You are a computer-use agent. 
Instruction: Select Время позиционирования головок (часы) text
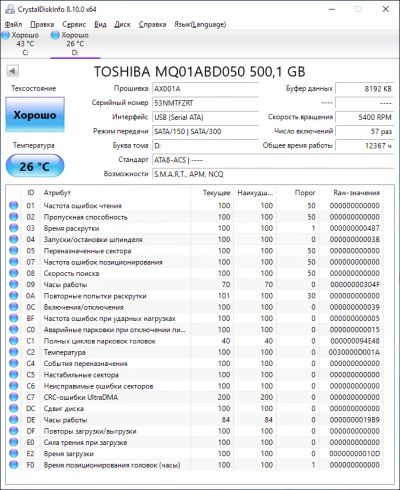112,465
